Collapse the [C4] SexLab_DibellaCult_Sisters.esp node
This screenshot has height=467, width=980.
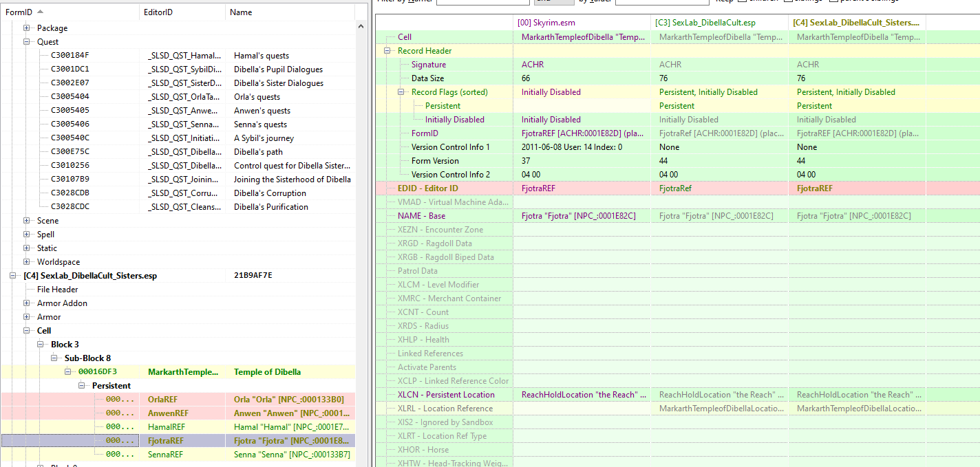13,276
